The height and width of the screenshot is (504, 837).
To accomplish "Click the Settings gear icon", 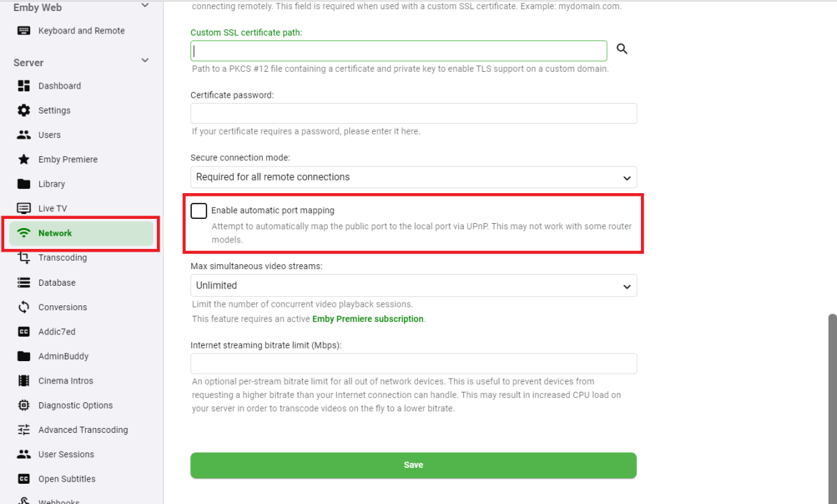I will tap(24, 110).
